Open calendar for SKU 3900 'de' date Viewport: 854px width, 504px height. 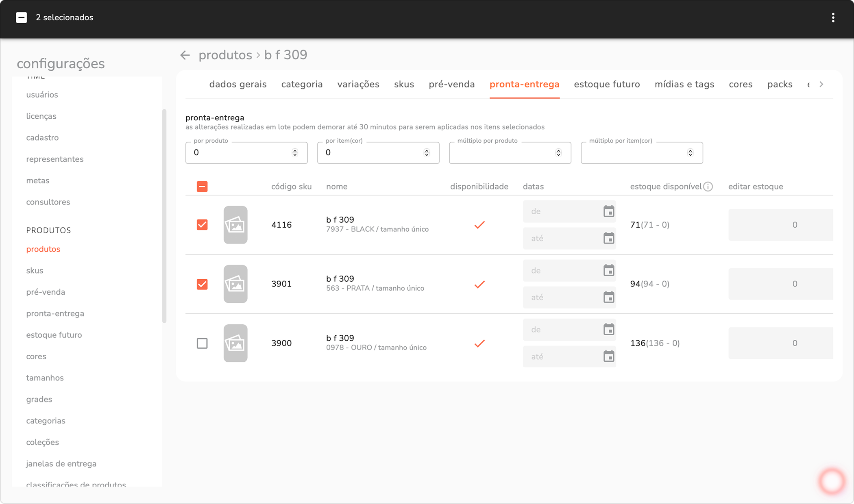608,330
